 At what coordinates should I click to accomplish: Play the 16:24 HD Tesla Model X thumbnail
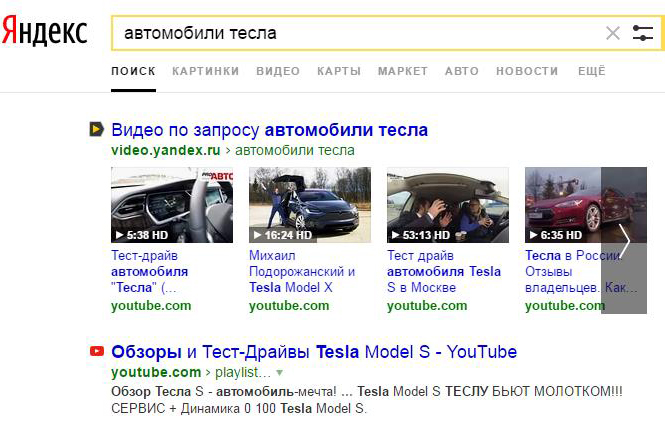pos(310,205)
